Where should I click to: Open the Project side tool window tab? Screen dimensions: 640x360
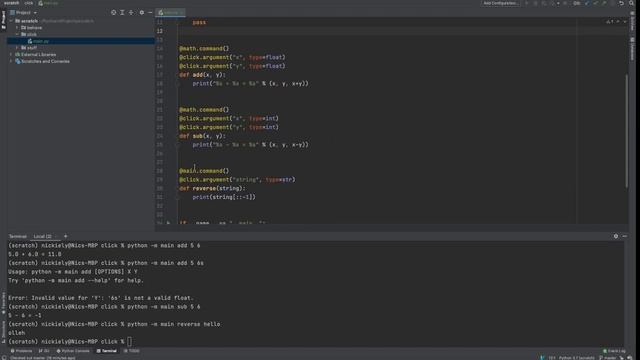3,20
